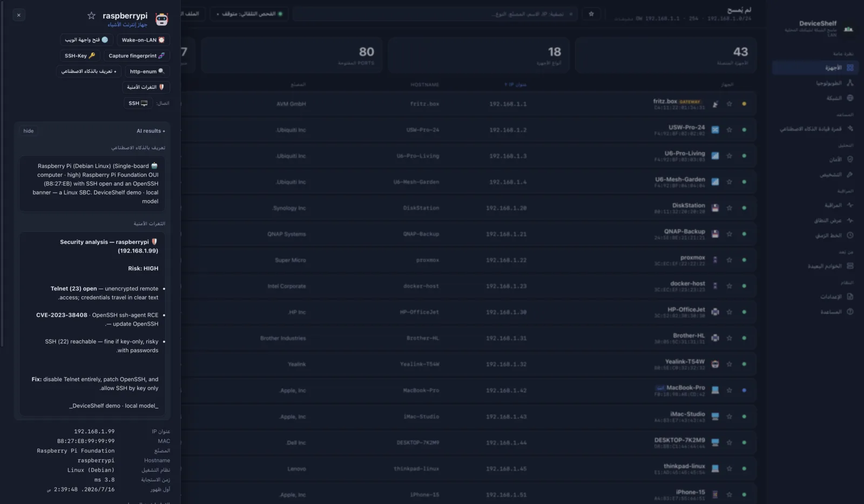The image size is (864, 504).
Task: Run the http-enum scan
Action: click(147, 71)
